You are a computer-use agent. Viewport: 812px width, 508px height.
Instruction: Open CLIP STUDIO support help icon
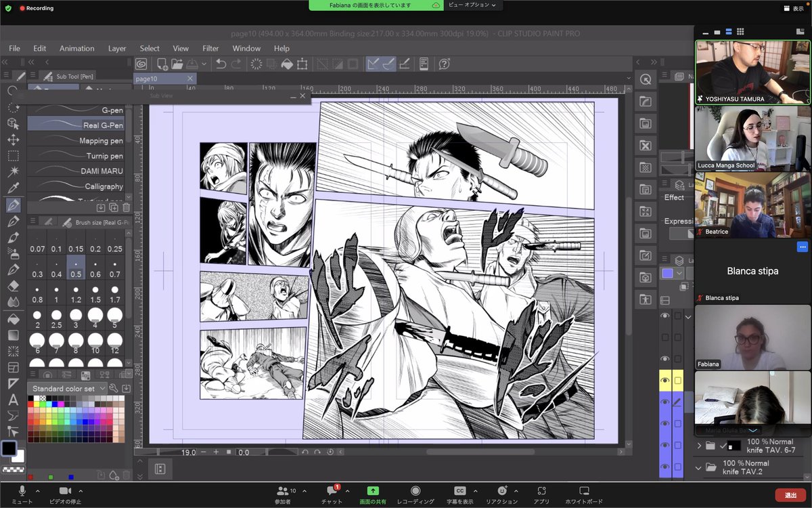point(444,64)
